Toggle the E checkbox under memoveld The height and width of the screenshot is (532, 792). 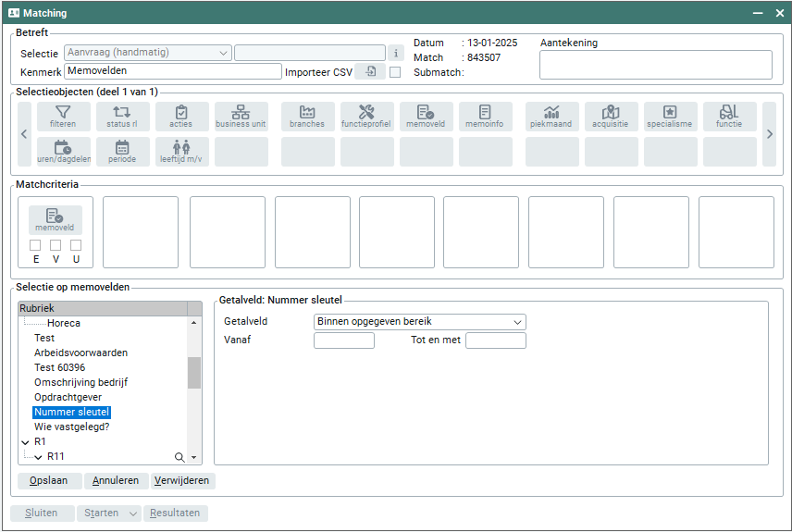(35, 245)
